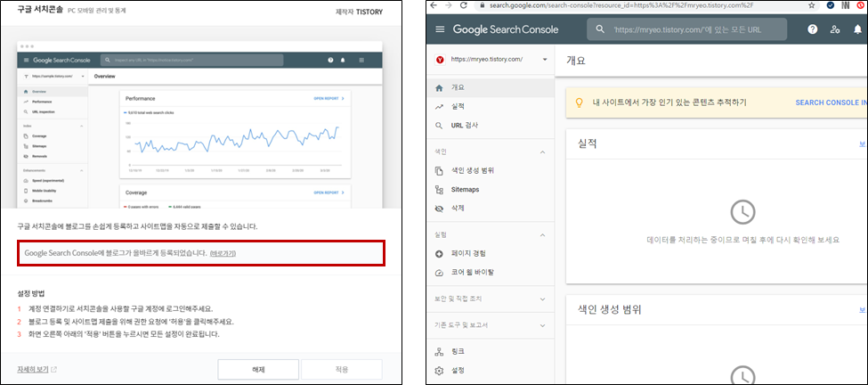This screenshot has width=868, height=385.
Task: Click the search magnifier in URL inspection bar
Action: click(599, 29)
